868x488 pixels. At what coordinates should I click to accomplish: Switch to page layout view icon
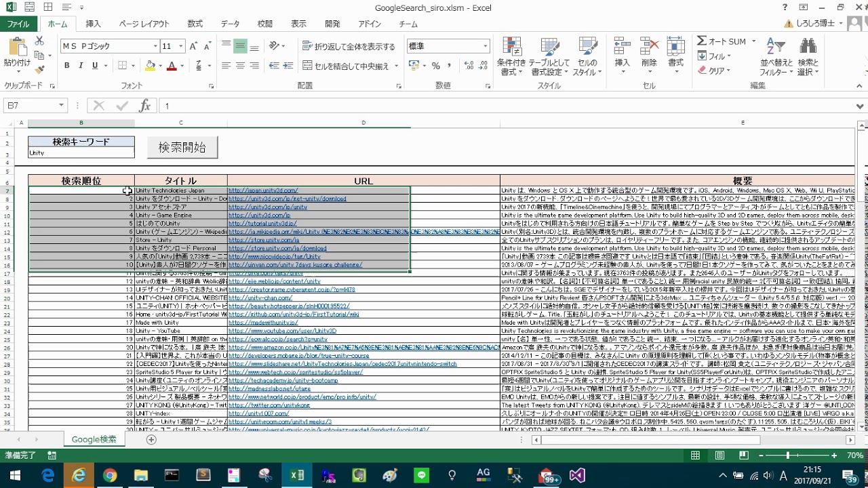[719, 455]
